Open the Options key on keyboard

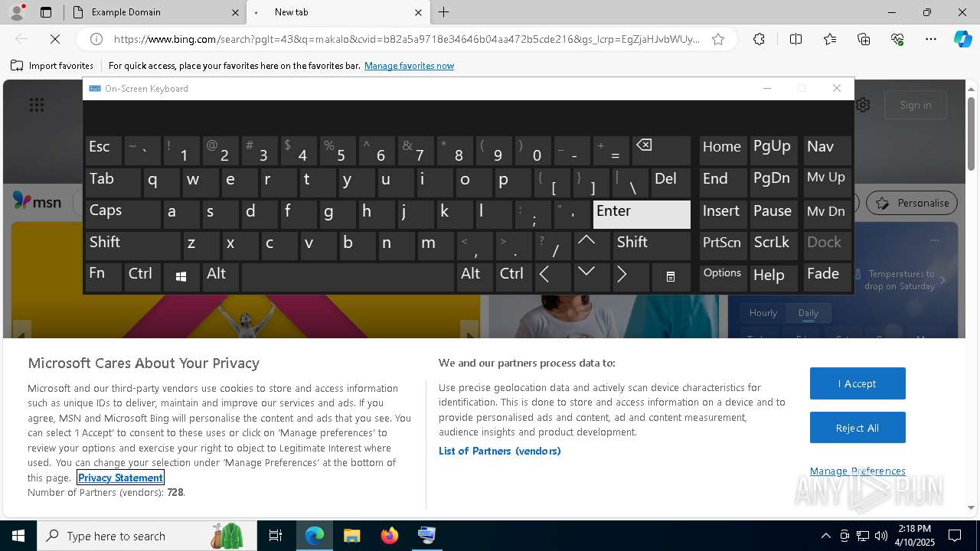(723, 277)
